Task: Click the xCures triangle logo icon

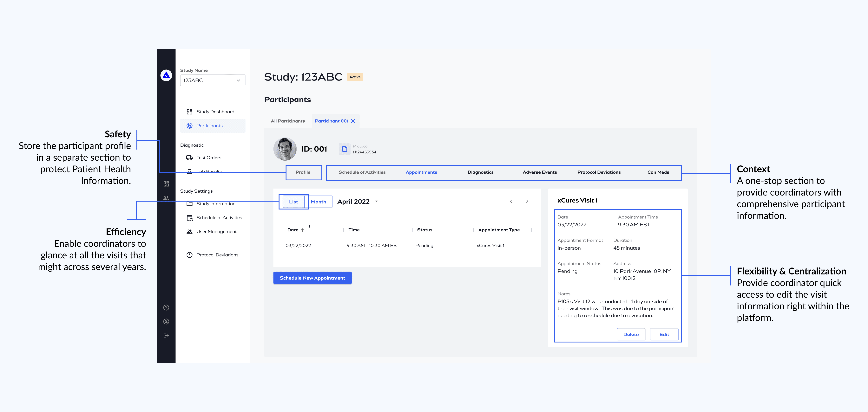Action: [166, 75]
